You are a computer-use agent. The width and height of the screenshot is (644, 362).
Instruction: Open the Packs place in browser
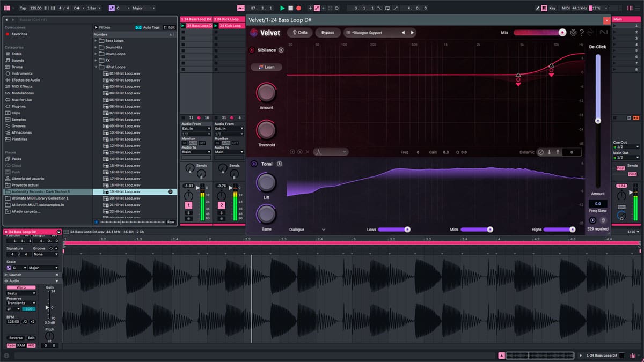click(17, 159)
